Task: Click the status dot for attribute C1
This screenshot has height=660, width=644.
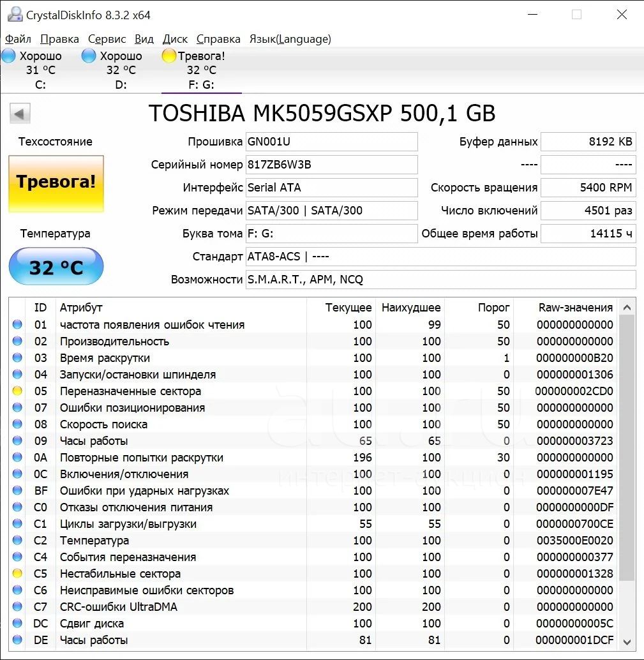Action: pyautogui.click(x=17, y=523)
